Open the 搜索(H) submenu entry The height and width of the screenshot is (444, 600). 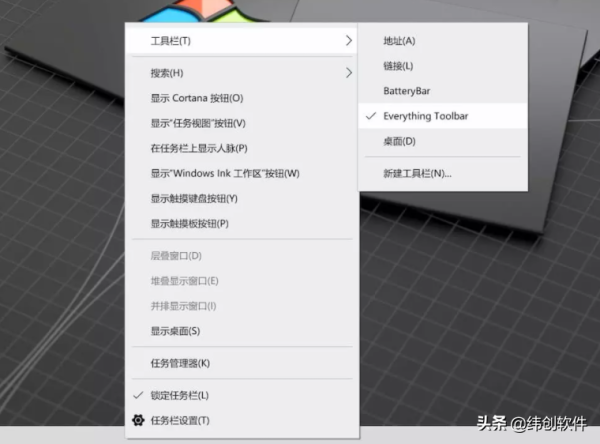point(242,73)
